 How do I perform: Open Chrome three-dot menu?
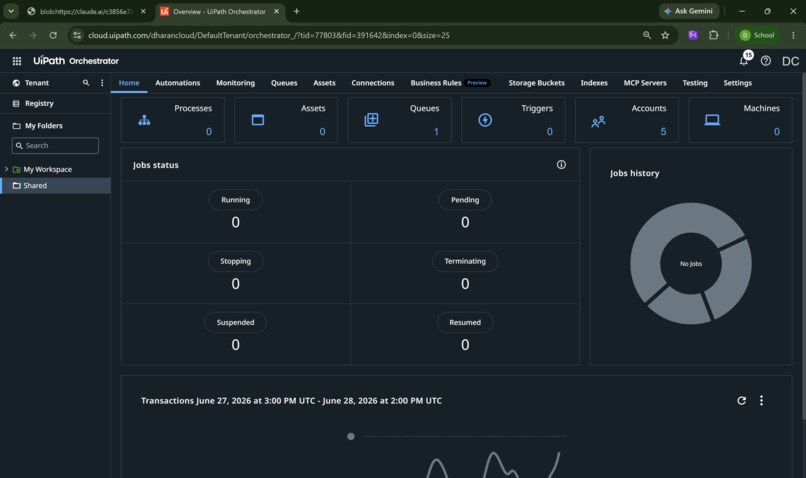pos(793,35)
